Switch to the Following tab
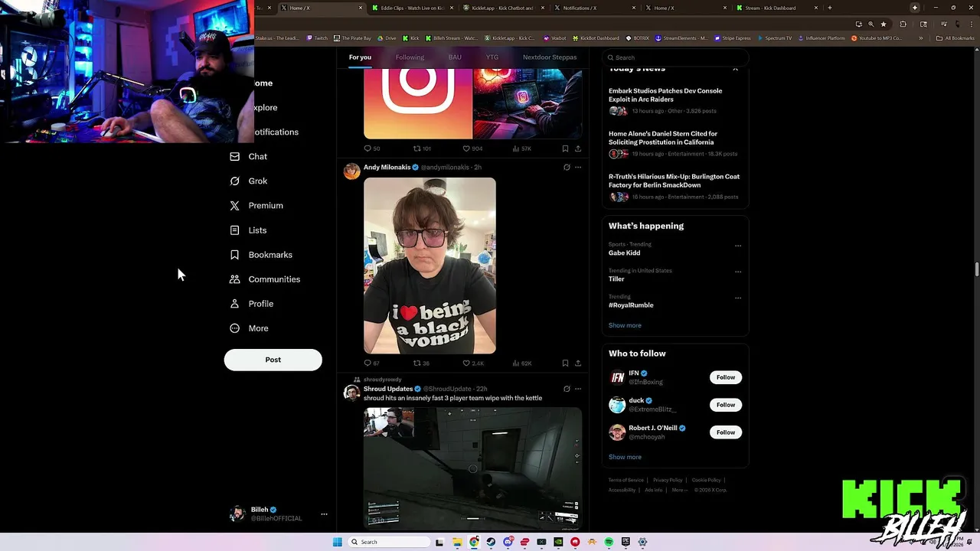The width and height of the screenshot is (980, 551). tap(410, 57)
